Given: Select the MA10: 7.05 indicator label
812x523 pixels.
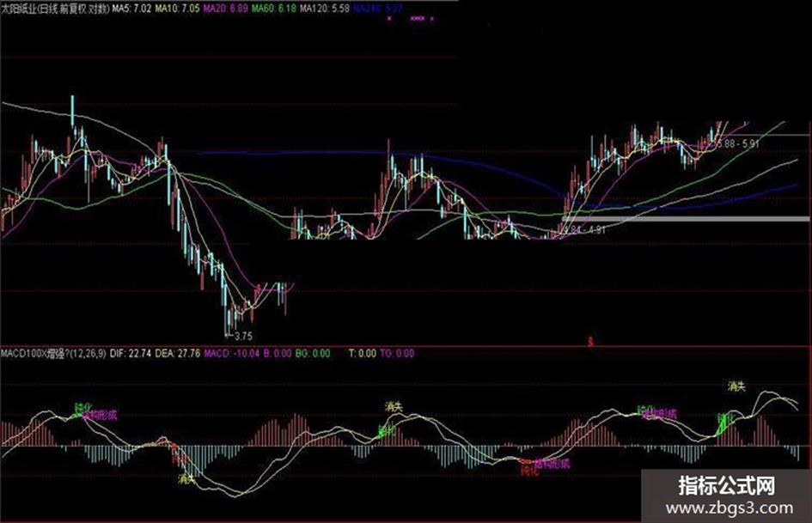Looking at the screenshot, I should [x=178, y=9].
